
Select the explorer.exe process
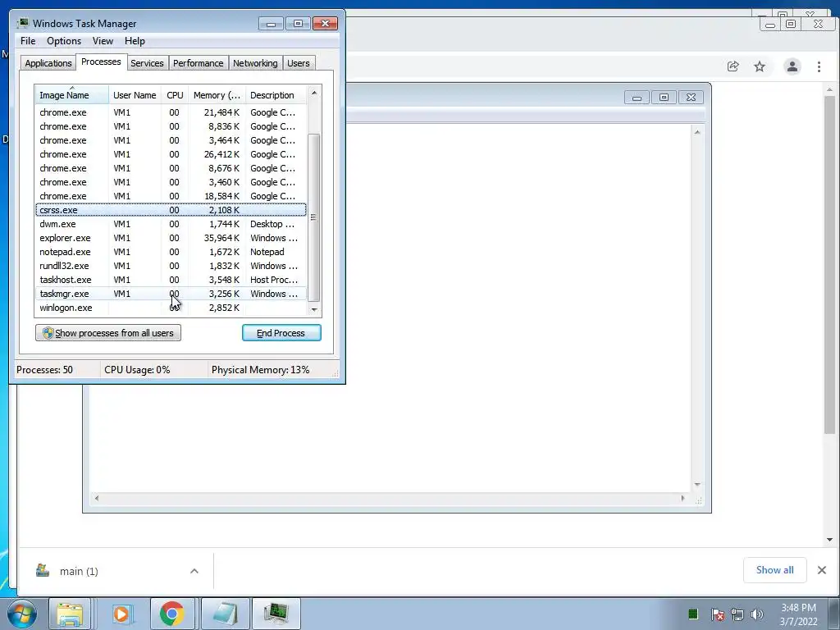pos(171,238)
